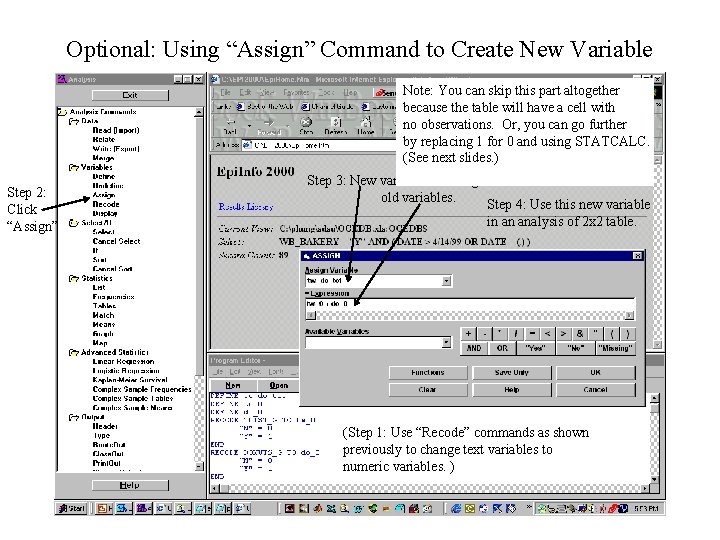The image size is (720, 540).
Task: Click the Help button in ASSIGN dialog
Action: 512,389
